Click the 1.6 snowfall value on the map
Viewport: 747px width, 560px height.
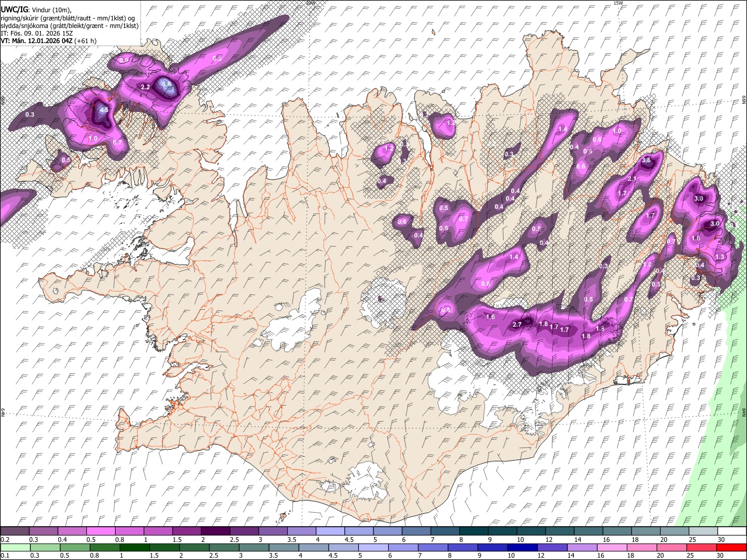pos(490,317)
